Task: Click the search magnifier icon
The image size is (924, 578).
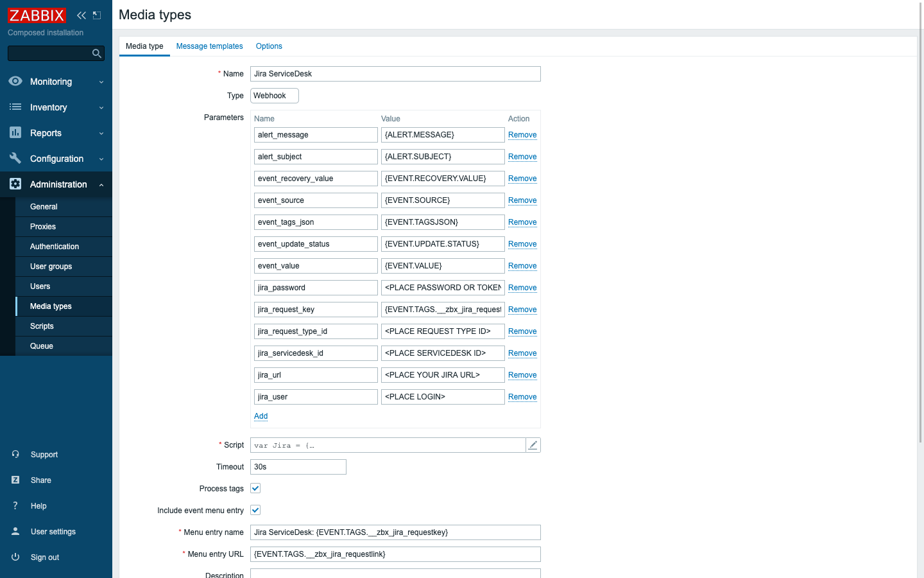Action: click(97, 53)
